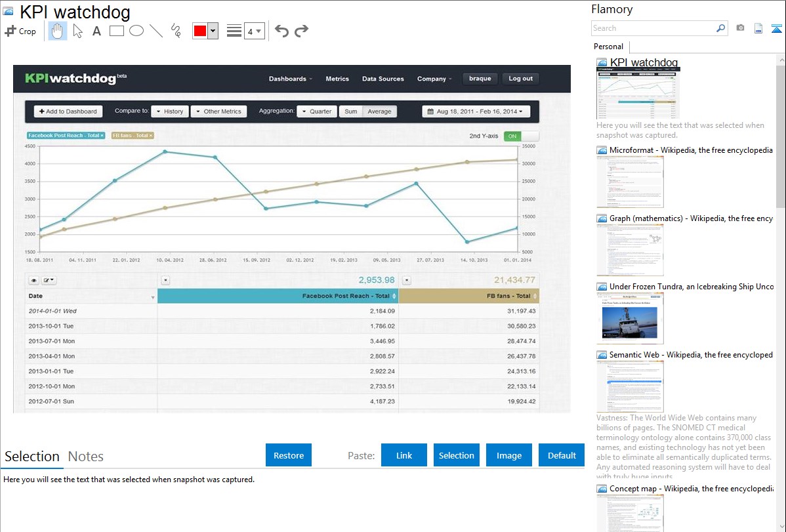Select the arrow pointer tool
Image resolution: width=786 pixels, height=532 pixels.
[77, 31]
